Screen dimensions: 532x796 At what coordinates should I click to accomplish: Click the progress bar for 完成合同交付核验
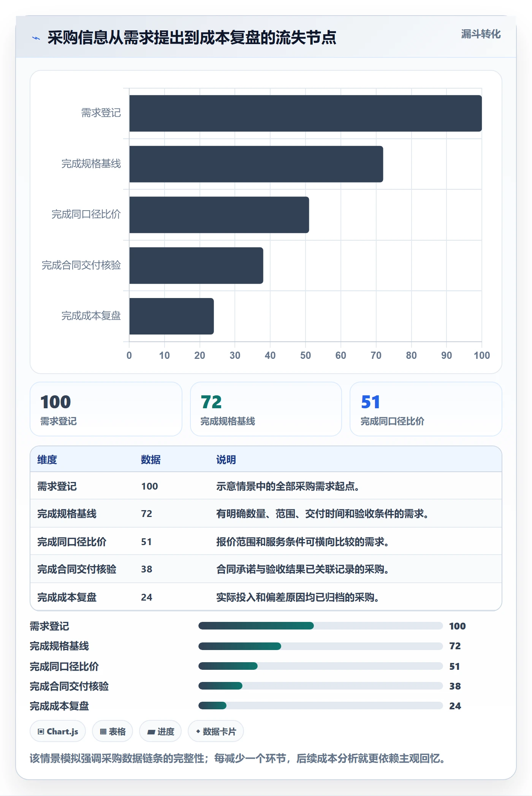pyautogui.click(x=321, y=686)
